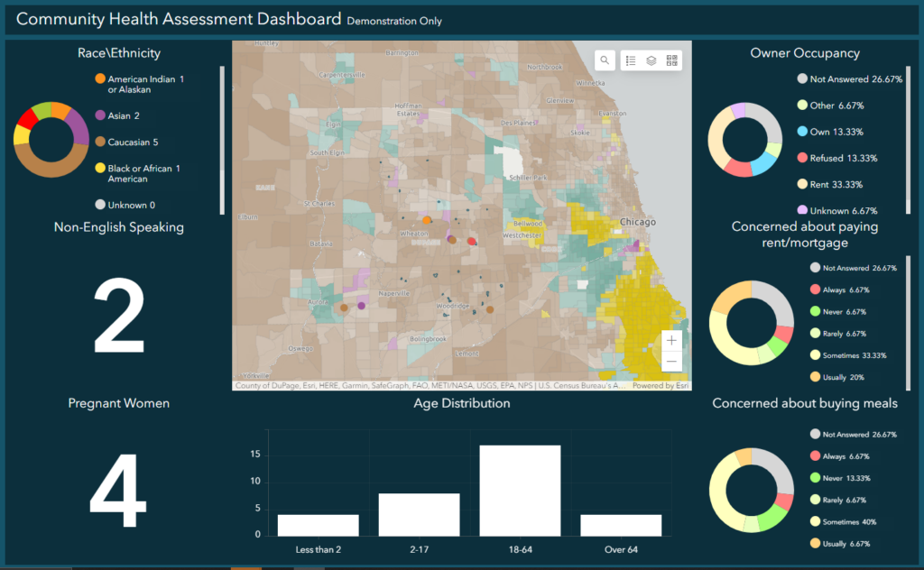The image size is (924, 570).
Task: Click the Age Distribution chart title
Action: [x=461, y=403]
